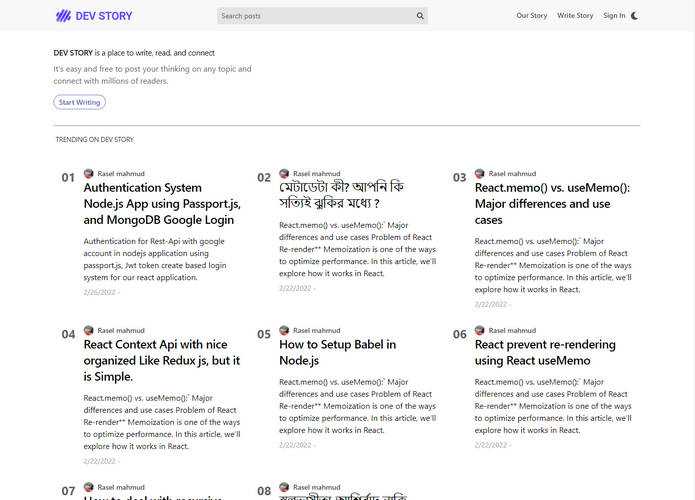Image resolution: width=695 pixels, height=500 pixels.
Task: Click the rank number 06
Action: click(459, 334)
